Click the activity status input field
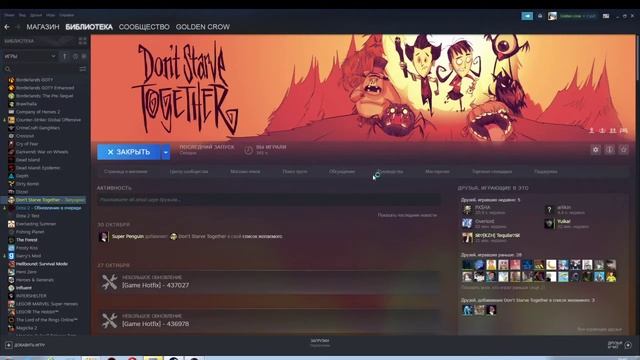Viewport: 640px width, 360px height. pyautogui.click(x=269, y=200)
